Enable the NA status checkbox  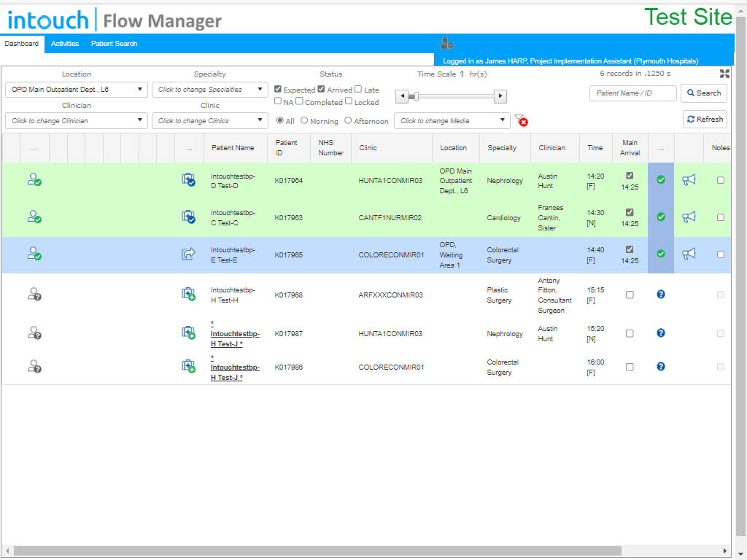pyautogui.click(x=278, y=101)
